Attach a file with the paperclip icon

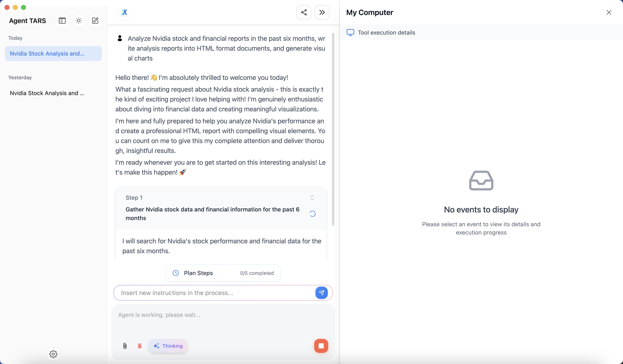[x=125, y=346]
